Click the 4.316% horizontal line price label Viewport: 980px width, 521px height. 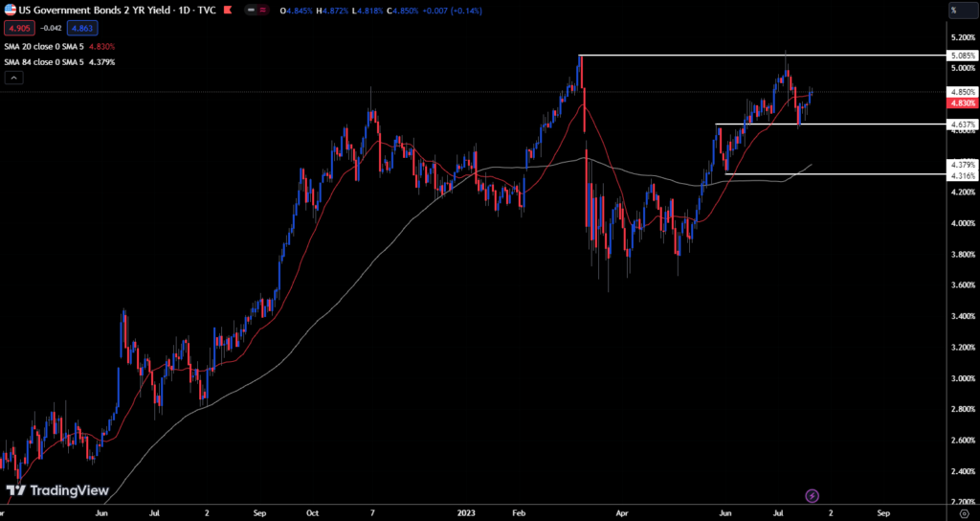963,176
